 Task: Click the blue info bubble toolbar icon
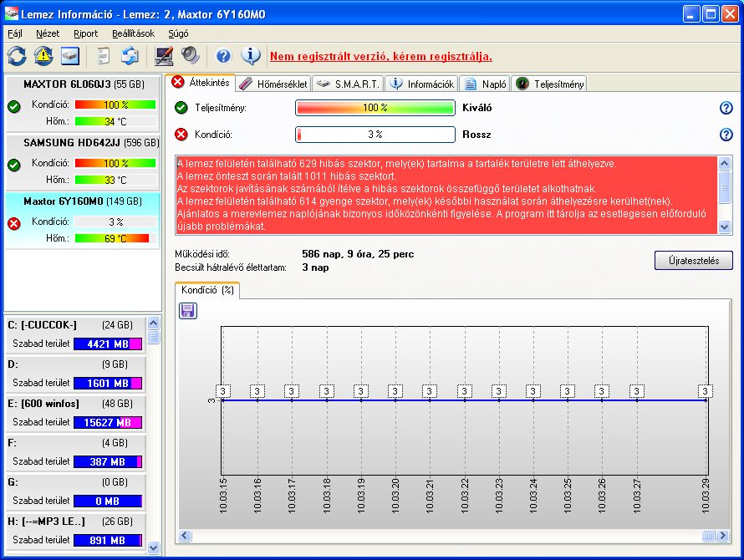point(251,56)
